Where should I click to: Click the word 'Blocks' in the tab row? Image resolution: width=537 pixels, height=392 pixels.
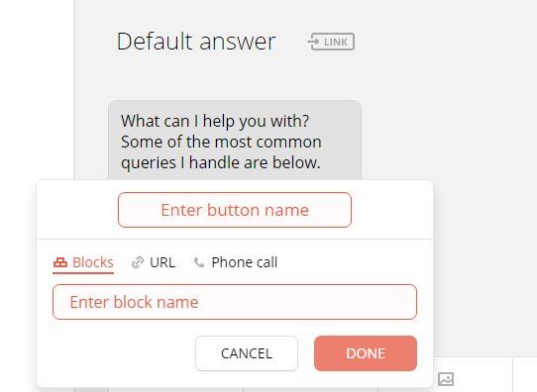[x=93, y=262]
